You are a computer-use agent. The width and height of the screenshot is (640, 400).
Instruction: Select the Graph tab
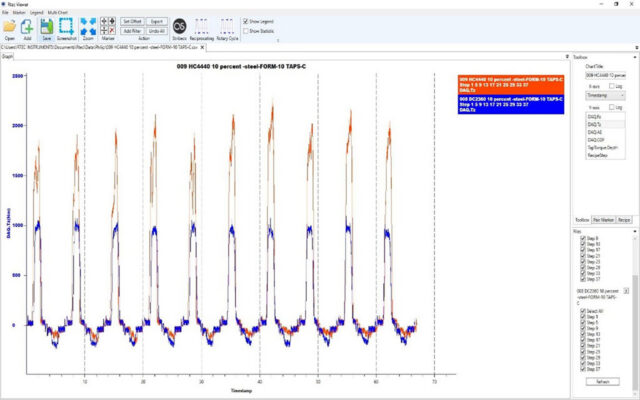[x=7, y=56]
